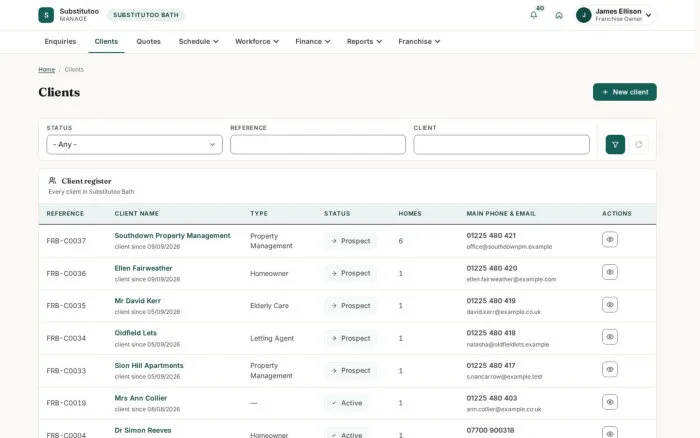This screenshot has height=438, width=700.
Task: Click phone number 07700 900318
Action: click(x=490, y=430)
